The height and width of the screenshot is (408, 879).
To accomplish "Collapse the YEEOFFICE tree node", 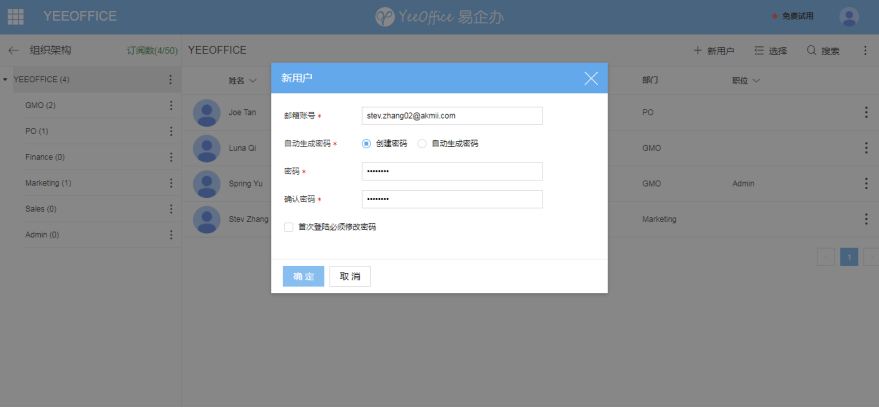I will coord(6,79).
